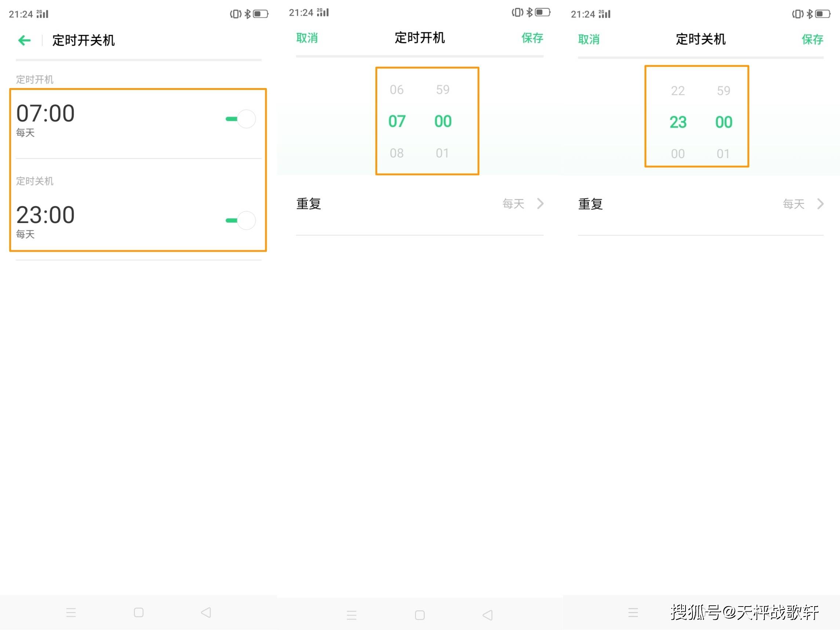This screenshot has width=840, height=630.
Task: Tap the menu nav icon on left phone
Action: click(71, 612)
